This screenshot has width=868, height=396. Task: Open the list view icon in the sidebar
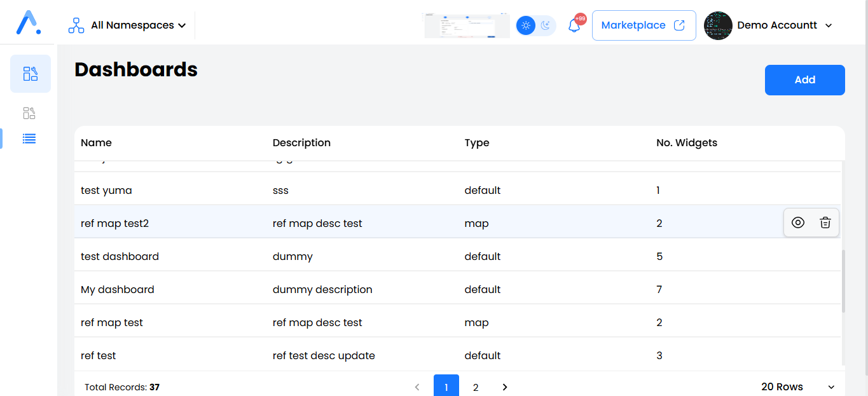click(29, 139)
